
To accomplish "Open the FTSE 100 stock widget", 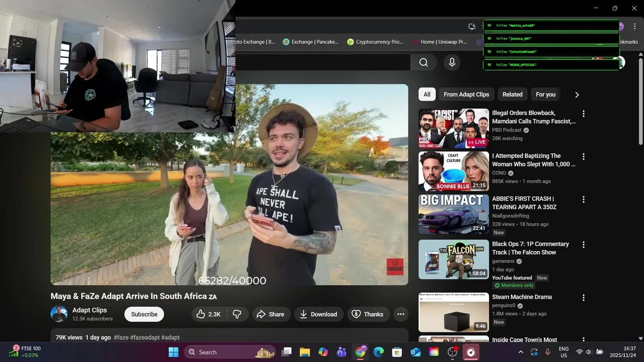I will pos(25,352).
